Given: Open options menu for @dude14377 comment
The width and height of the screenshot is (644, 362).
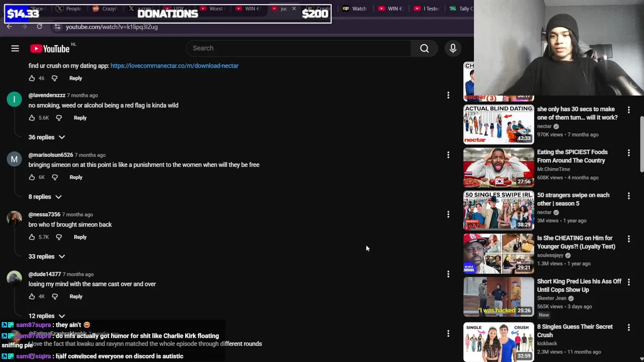Looking at the screenshot, I should [x=448, y=274].
